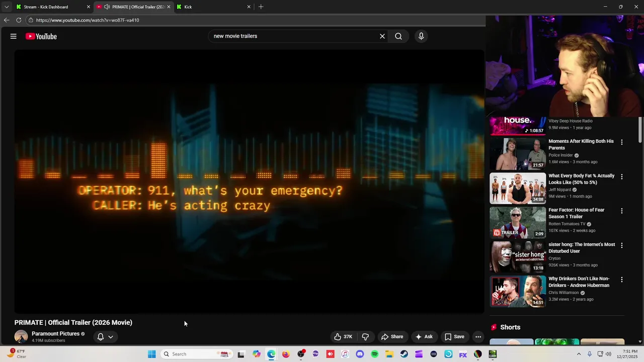Launch Copilot from the taskbar

pyautogui.click(x=257, y=354)
